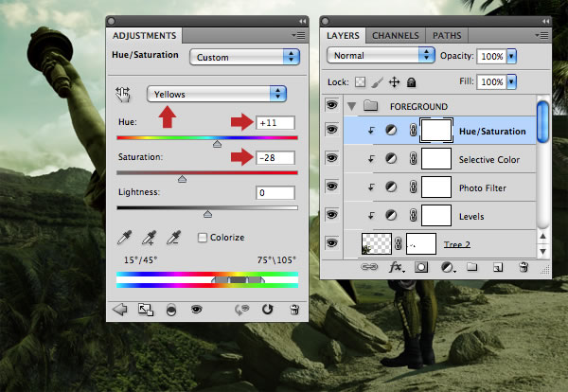Click the Lightness value field

pos(275,193)
